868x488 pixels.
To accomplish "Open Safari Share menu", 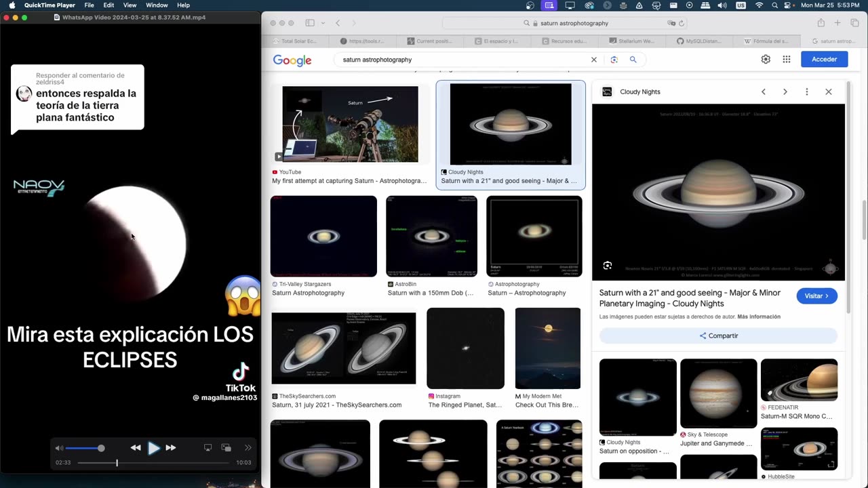I will 821,23.
